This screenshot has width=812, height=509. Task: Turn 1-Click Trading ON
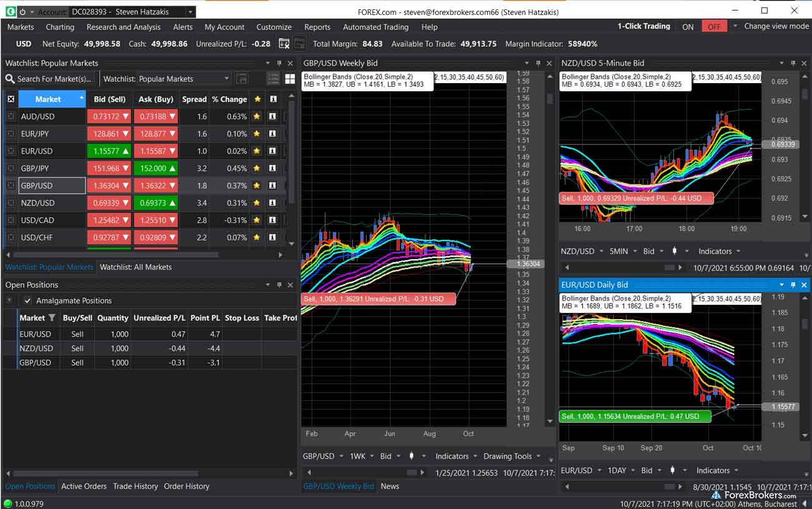point(688,27)
